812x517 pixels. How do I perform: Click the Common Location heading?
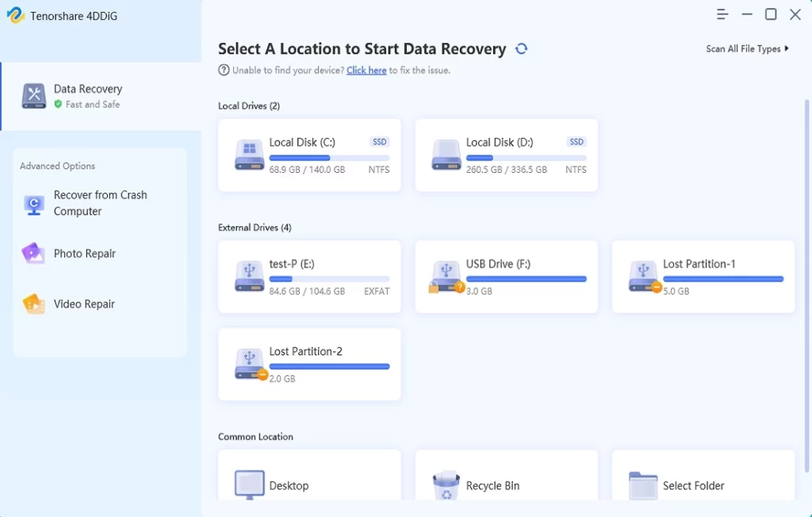255,437
